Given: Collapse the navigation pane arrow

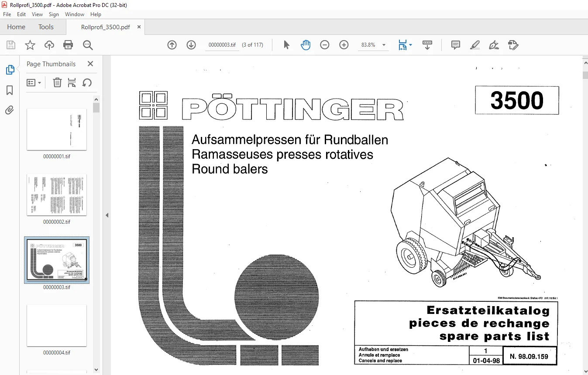Looking at the screenshot, I should [107, 215].
